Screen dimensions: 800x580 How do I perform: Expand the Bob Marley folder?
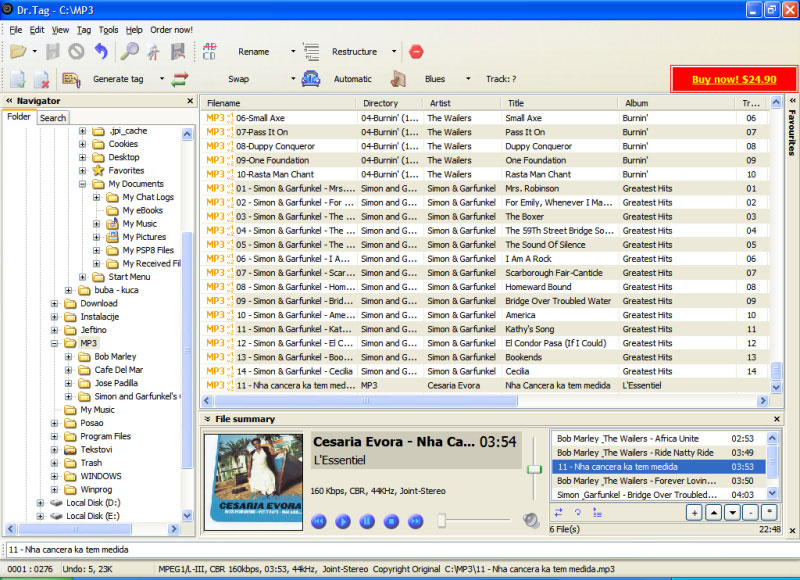tap(68, 357)
